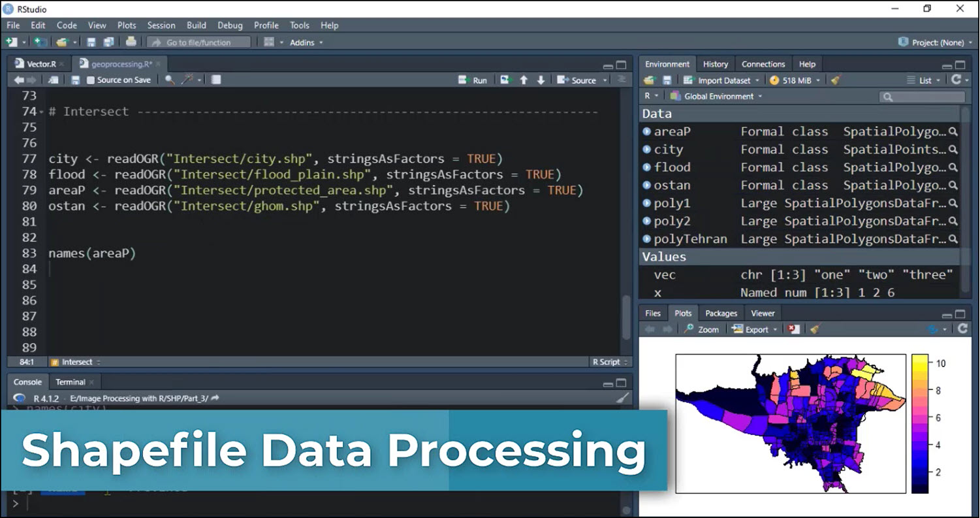Toggle the Source on Save checkbox
Screen dimensions: 980x518
91,80
